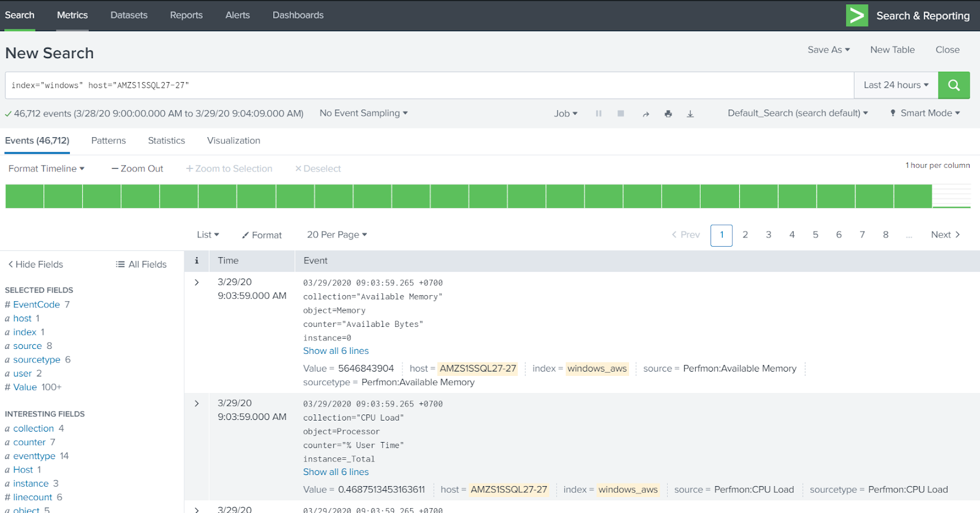Open the counter interesting field

pyautogui.click(x=29, y=442)
